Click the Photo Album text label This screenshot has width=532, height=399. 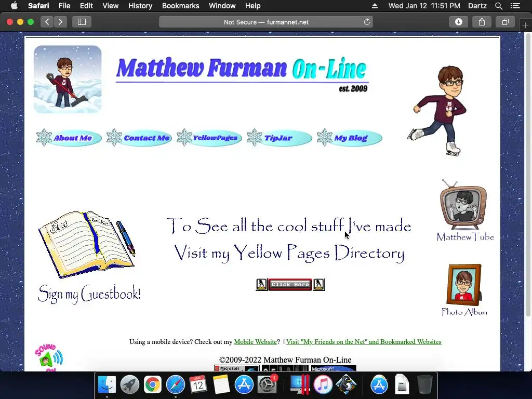pyautogui.click(x=464, y=312)
